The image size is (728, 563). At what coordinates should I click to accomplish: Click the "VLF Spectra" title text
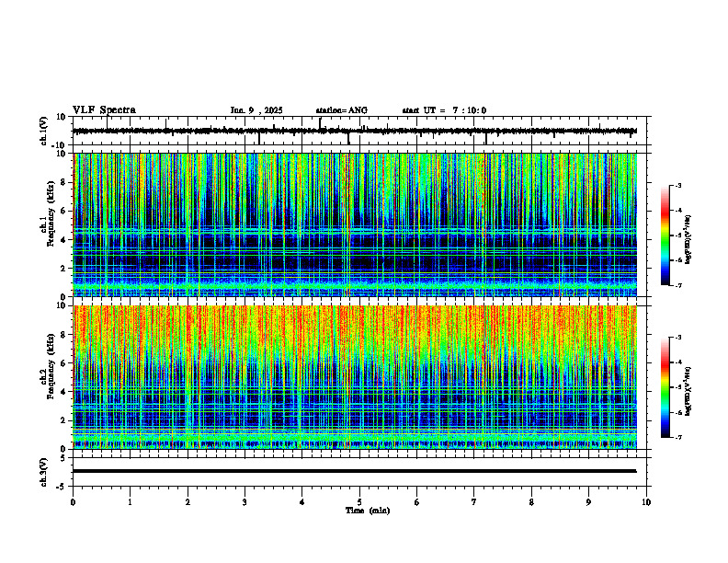tap(104, 110)
